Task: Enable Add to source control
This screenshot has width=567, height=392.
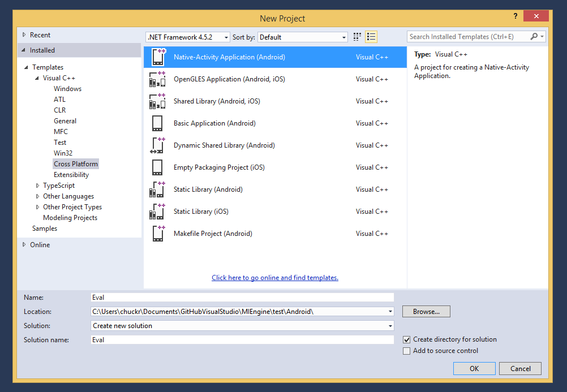Action: click(406, 351)
